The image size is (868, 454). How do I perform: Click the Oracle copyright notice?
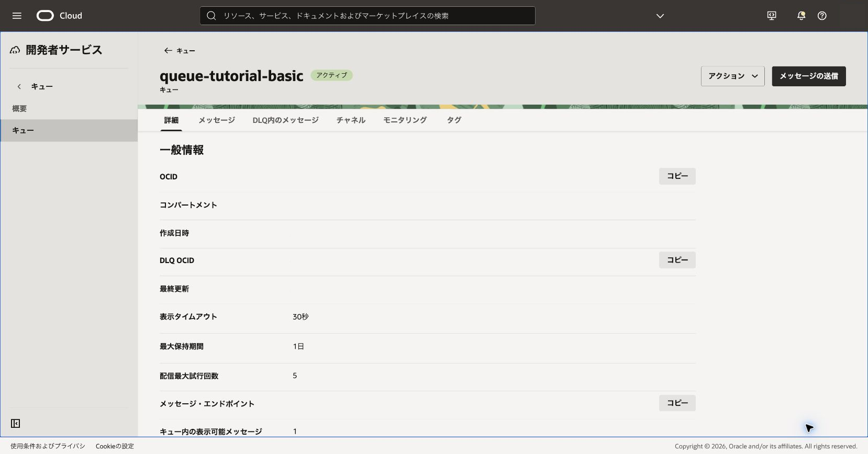(766, 446)
